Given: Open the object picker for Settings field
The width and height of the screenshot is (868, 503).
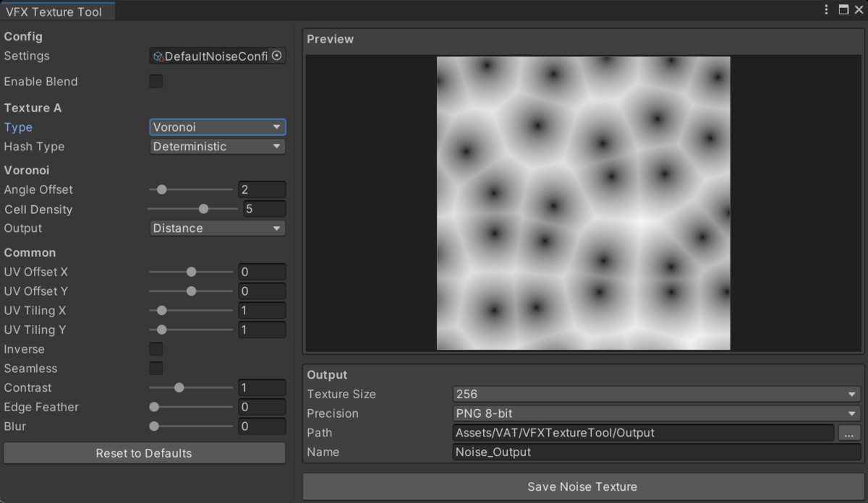Looking at the screenshot, I should pos(276,56).
